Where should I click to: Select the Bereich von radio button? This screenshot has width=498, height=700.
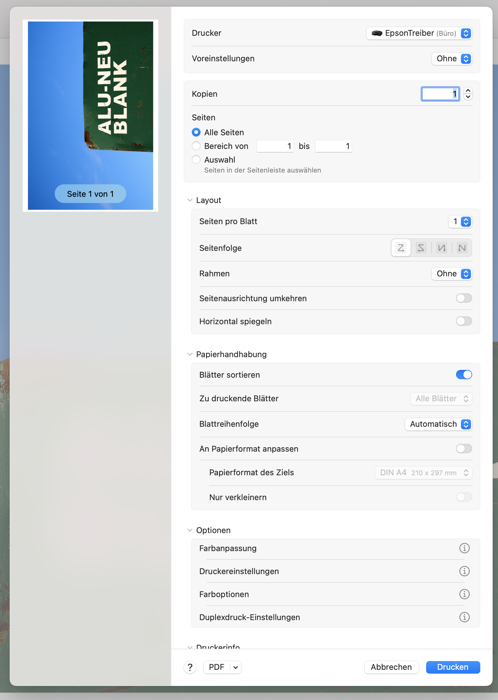196,146
